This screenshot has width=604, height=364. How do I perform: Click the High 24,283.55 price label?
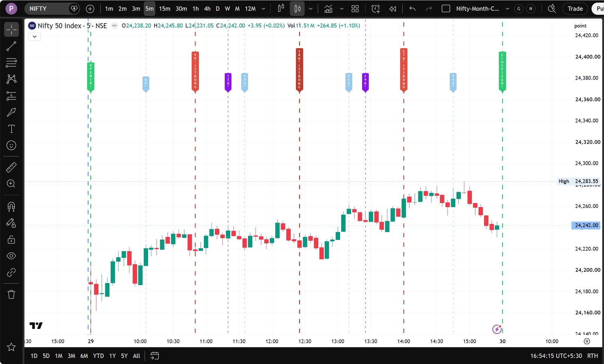tap(579, 181)
